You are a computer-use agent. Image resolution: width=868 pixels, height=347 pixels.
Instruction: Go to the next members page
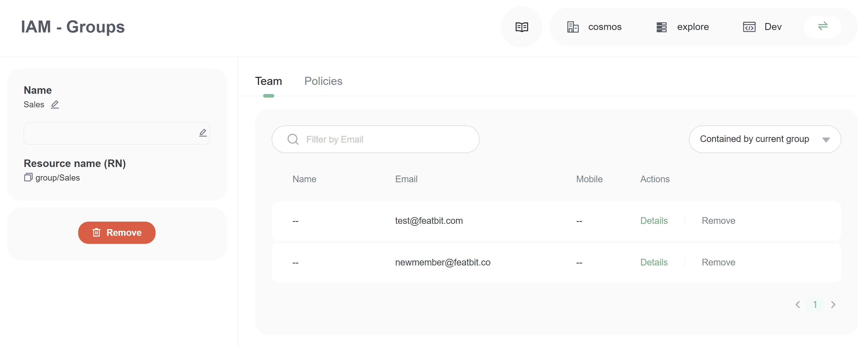pos(833,305)
